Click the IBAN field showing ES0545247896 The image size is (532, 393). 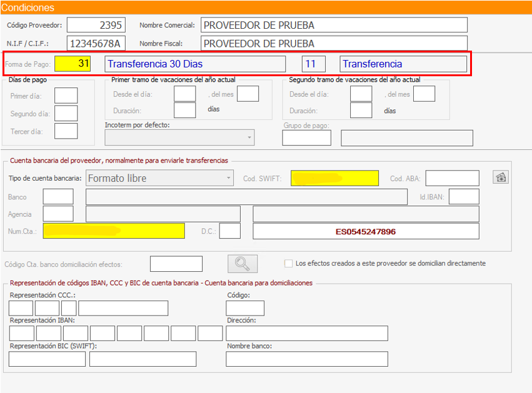point(366,231)
